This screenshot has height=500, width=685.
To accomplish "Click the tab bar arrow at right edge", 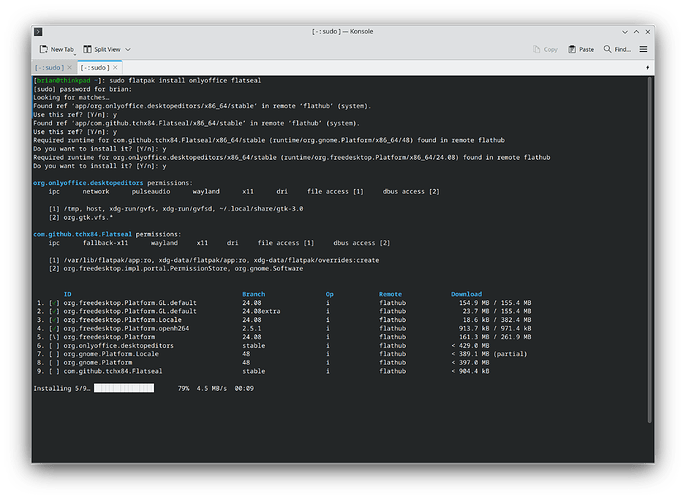I will [x=647, y=68].
